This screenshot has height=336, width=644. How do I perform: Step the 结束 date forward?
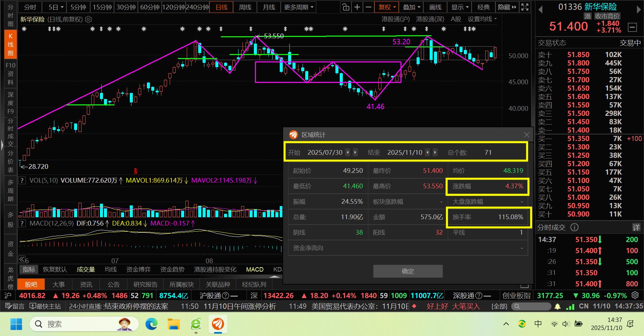[x=435, y=152]
